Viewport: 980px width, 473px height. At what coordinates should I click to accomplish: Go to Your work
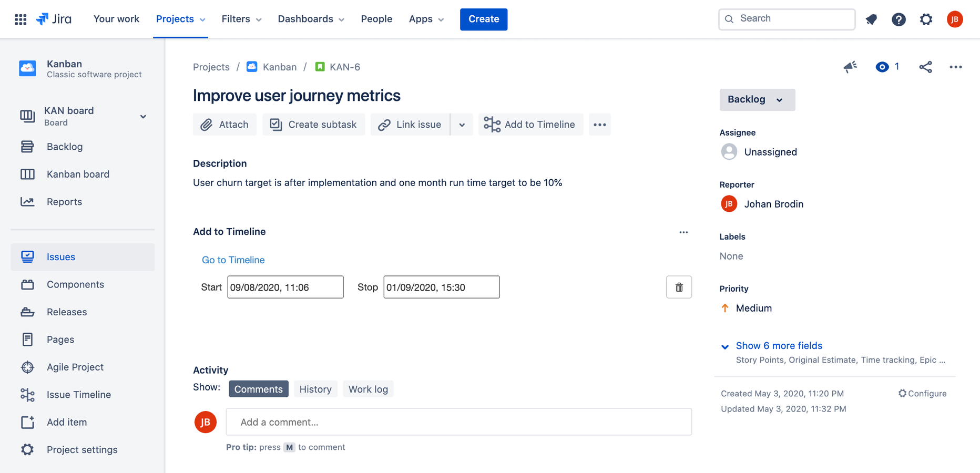(x=116, y=19)
